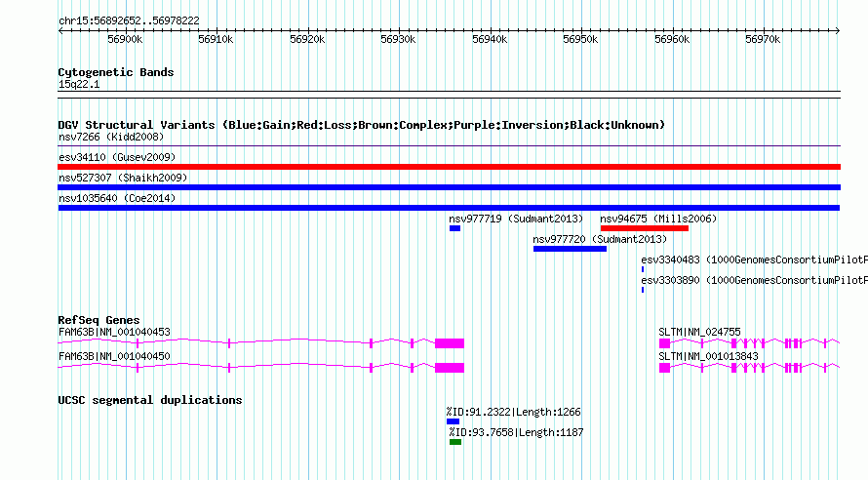Open variant nsv527307 (Shaikh2009) label
Screen dimensions: 868x480
click(123, 178)
